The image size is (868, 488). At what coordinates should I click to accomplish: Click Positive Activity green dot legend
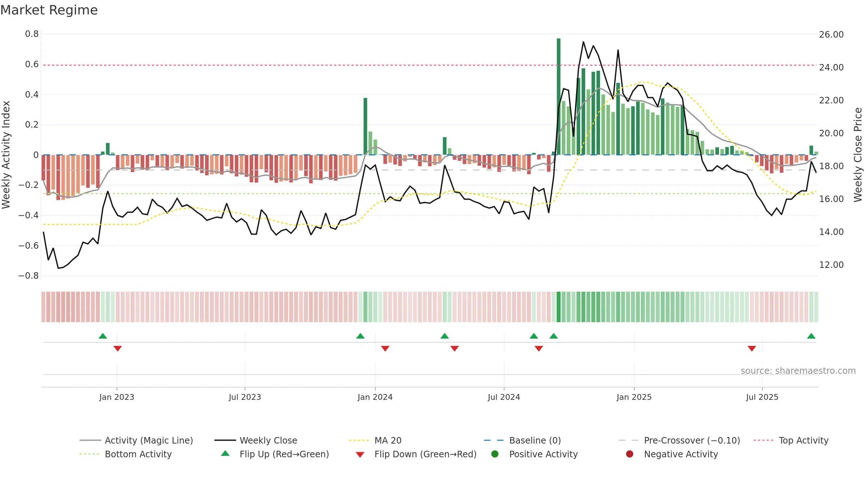[495, 454]
